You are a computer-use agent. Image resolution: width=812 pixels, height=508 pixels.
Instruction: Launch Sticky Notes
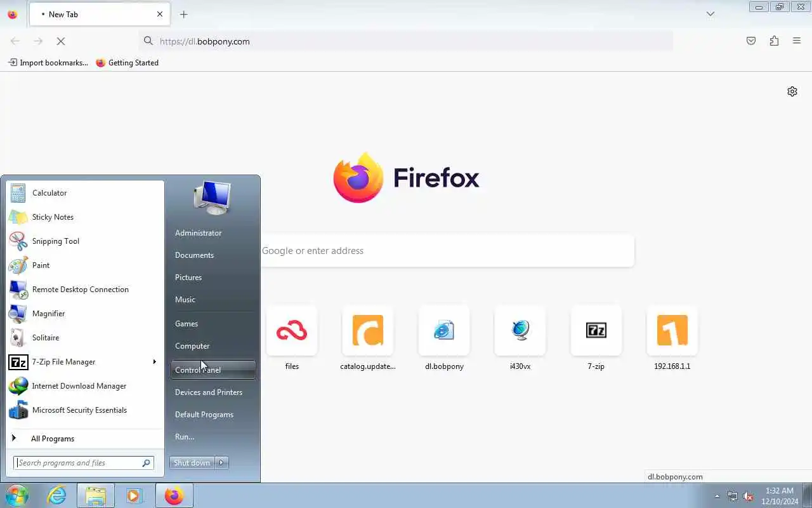pos(85,217)
